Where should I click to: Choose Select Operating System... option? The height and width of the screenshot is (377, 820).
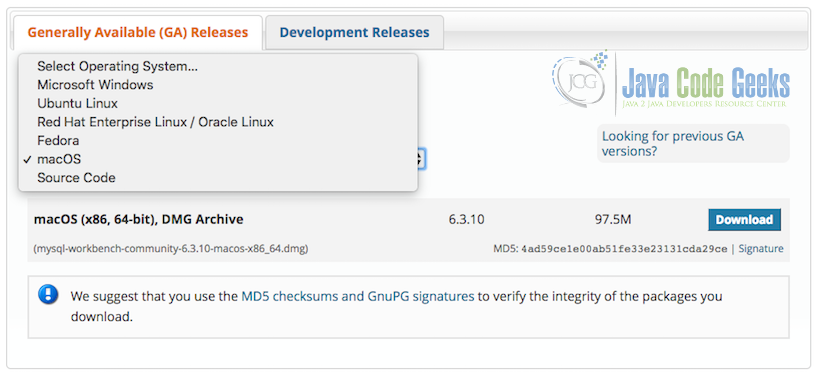pos(218,66)
